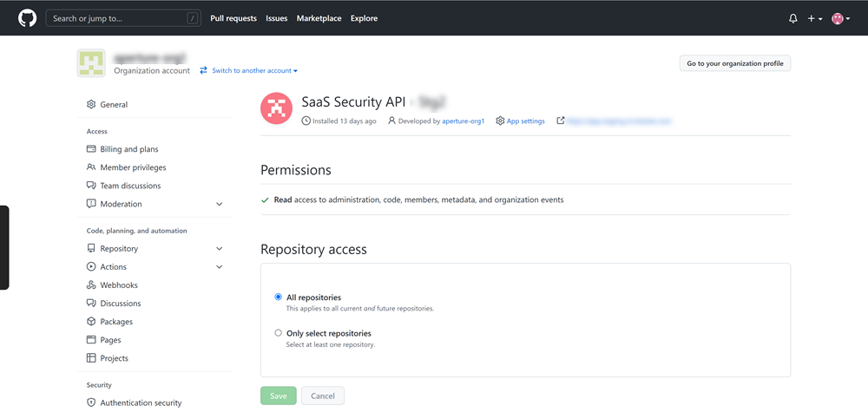Image resolution: width=868 pixels, height=412 pixels.
Task: Click the Billing and plans card icon
Action: [x=91, y=149]
